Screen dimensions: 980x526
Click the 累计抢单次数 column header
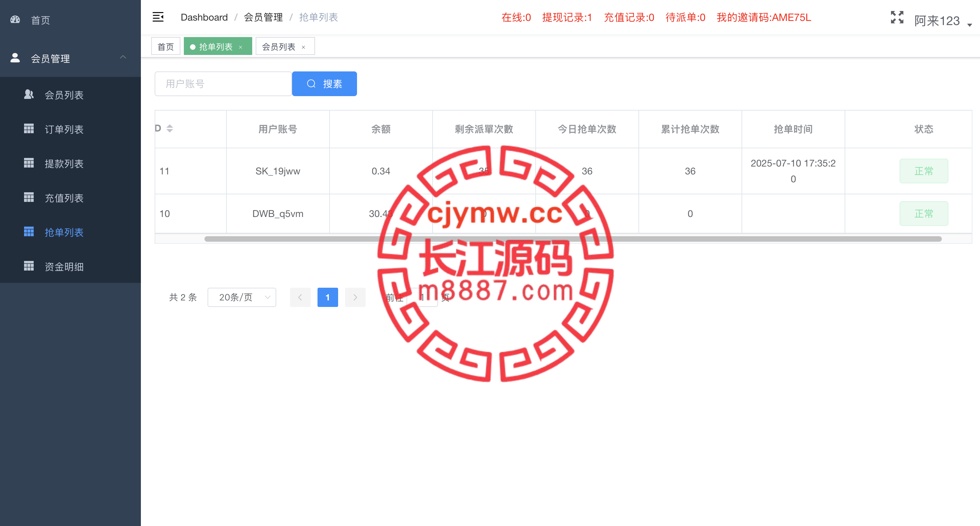pyautogui.click(x=690, y=129)
